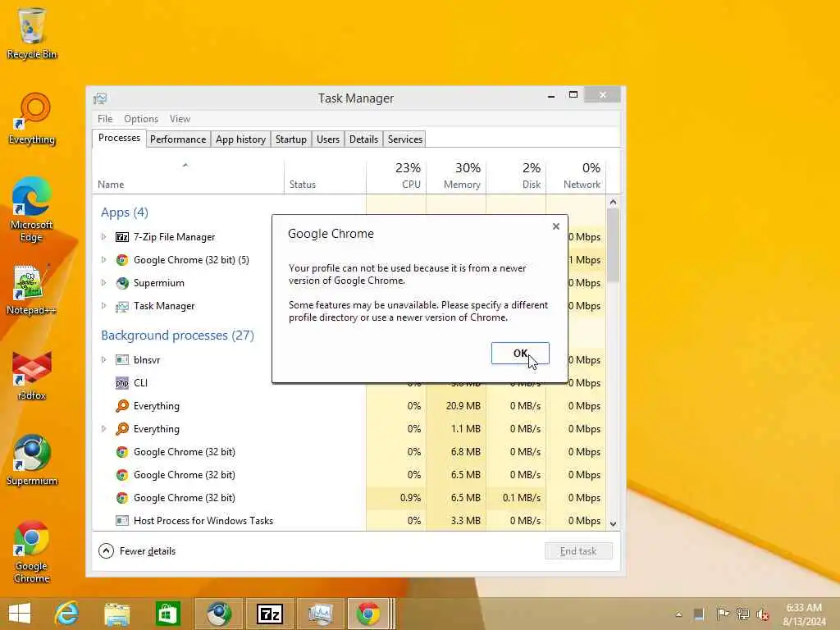840x630 pixels.
Task: Switch to Task Manager taskbar button
Action: point(321,614)
